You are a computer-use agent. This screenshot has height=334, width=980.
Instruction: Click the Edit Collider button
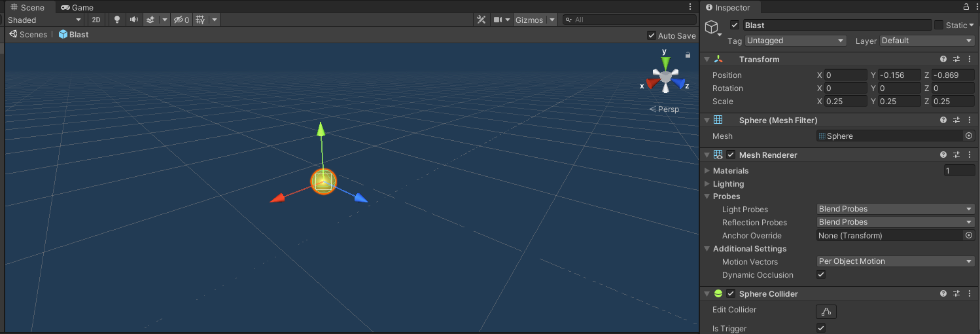(x=826, y=311)
